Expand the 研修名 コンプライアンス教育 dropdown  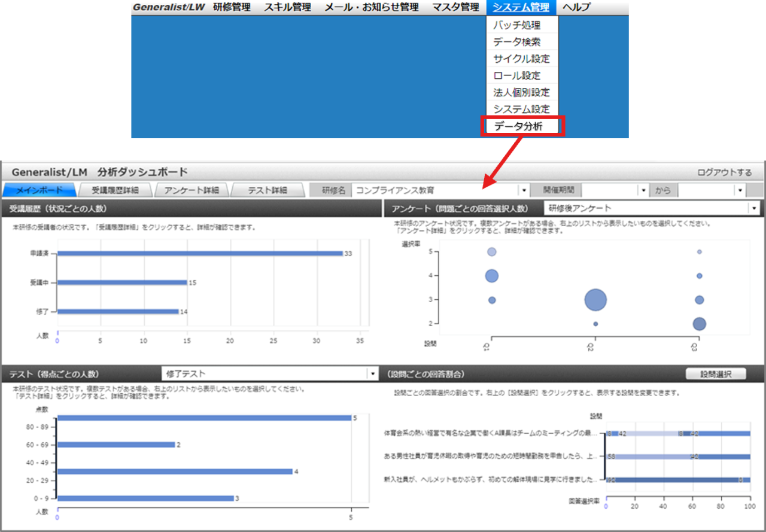click(x=524, y=190)
